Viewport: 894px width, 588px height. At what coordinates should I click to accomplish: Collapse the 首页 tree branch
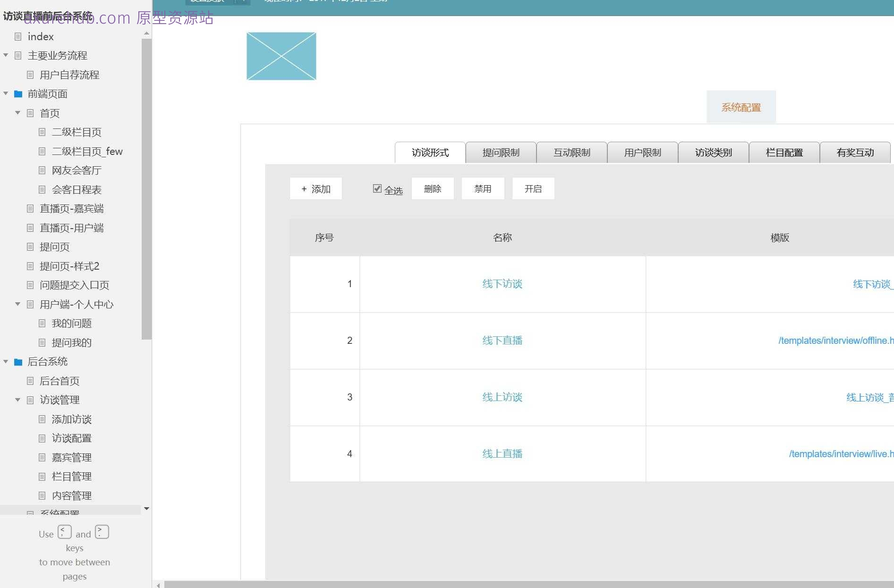click(17, 113)
